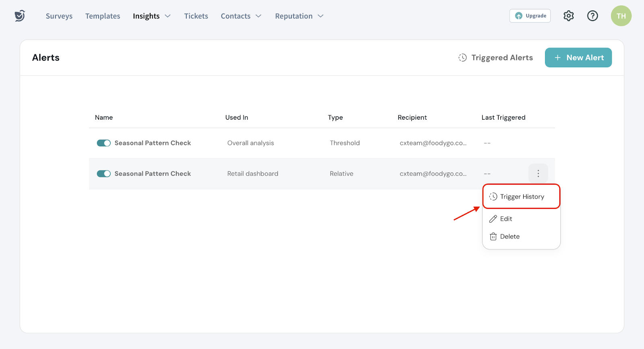The width and height of the screenshot is (644, 349).
Task: Click the three-dot menu on Retail dashboard row
Action: tap(538, 173)
